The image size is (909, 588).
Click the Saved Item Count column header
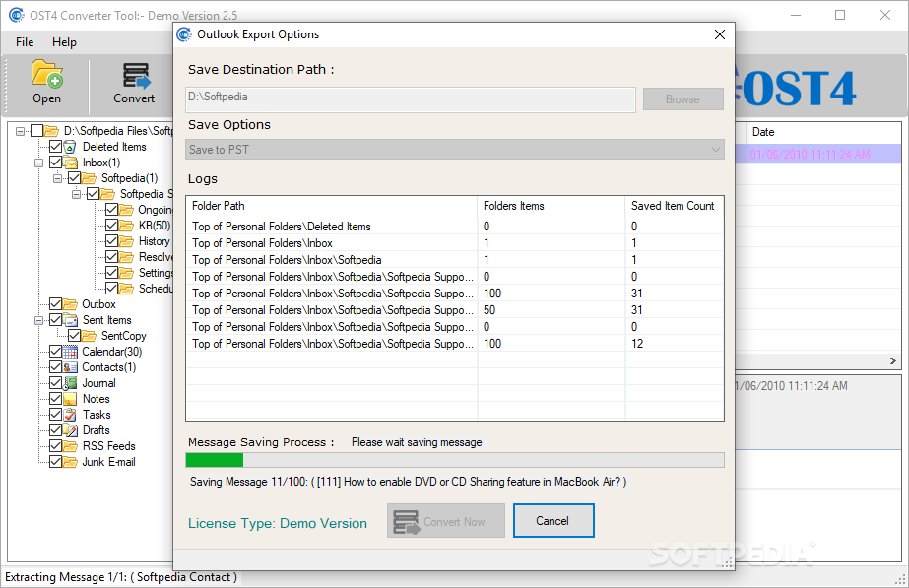pyautogui.click(x=675, y=206)
